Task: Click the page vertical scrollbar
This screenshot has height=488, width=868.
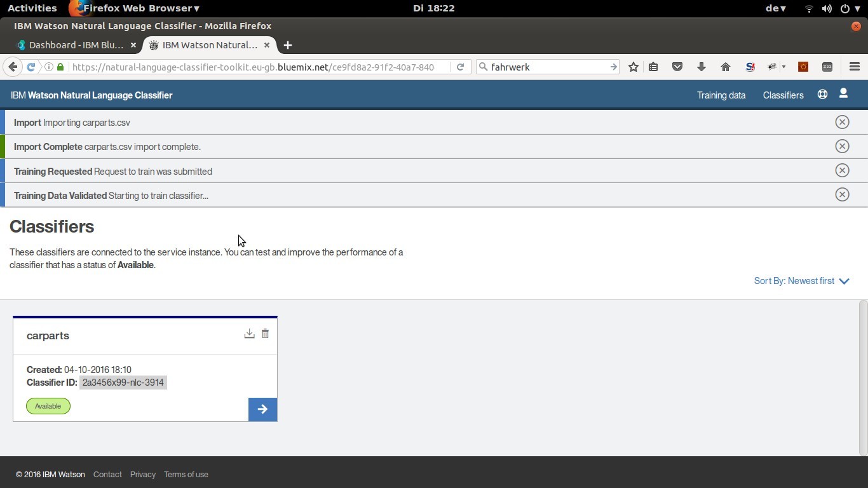Action: [863, 378]
